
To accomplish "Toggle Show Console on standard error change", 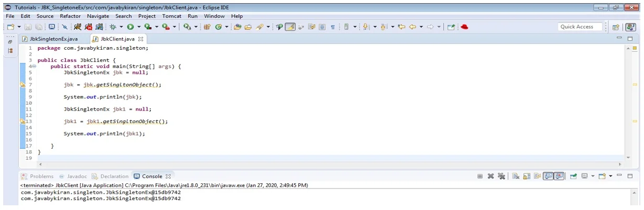I will point(559,176).
